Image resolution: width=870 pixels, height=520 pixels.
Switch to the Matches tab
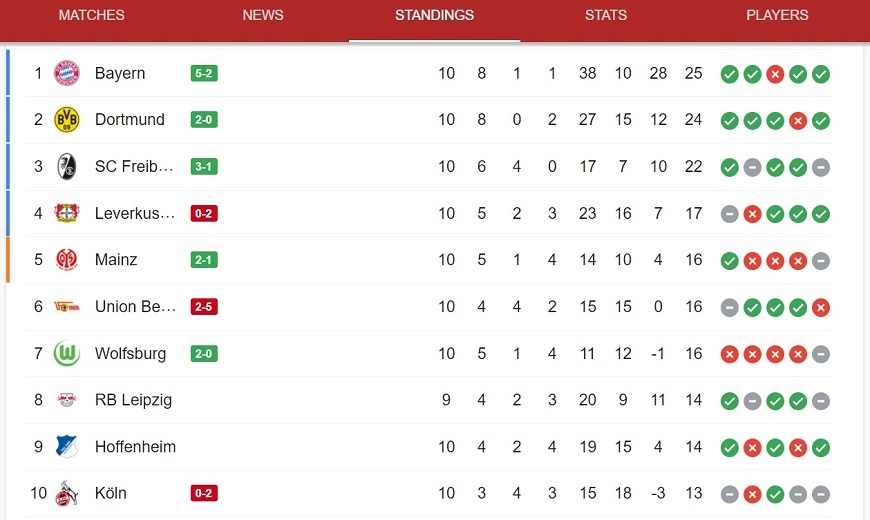pos(92,15)
